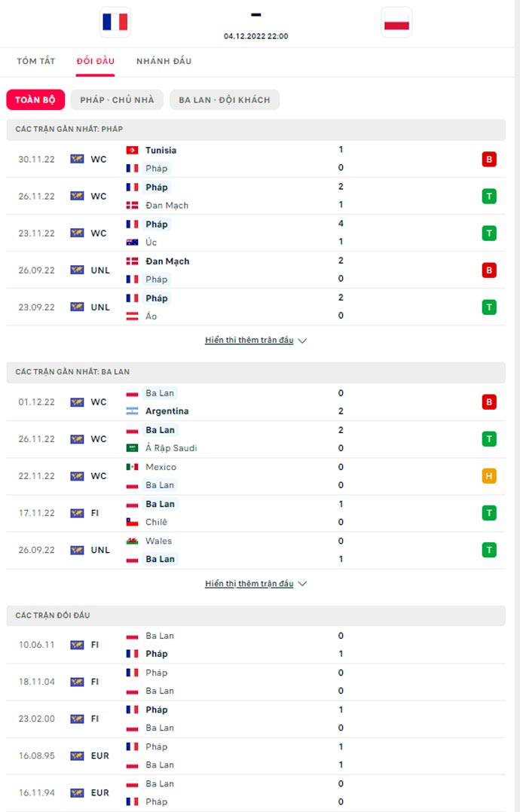The image size is (520, 812).
Task: Click the Tunisia flag icon
Action: [x=132, y=150]
